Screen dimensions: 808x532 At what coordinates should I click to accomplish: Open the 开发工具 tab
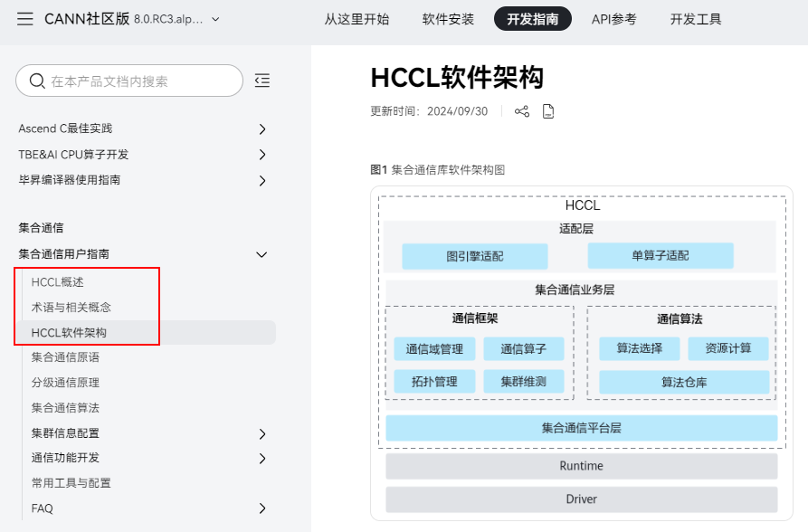coord(696,20)
